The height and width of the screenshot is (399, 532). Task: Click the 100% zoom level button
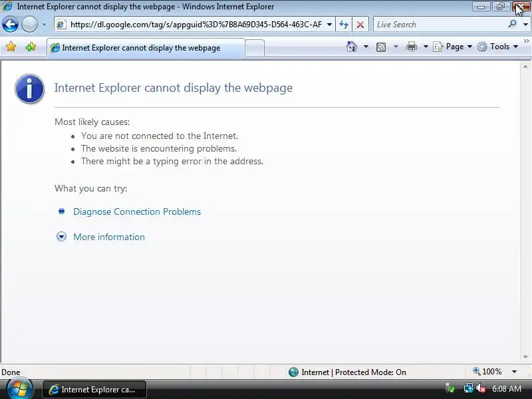coord(487,372)
